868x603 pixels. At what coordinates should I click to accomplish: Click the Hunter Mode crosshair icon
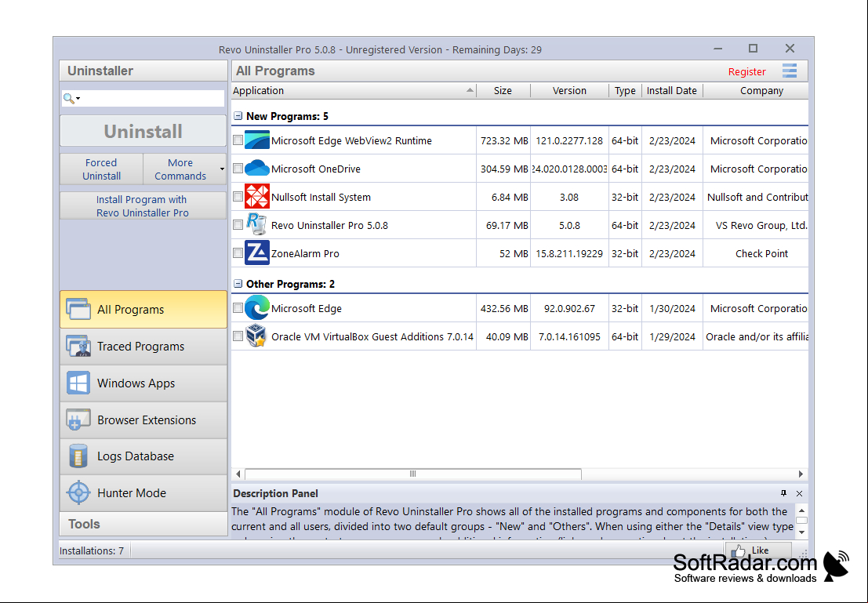click(78, 492)
